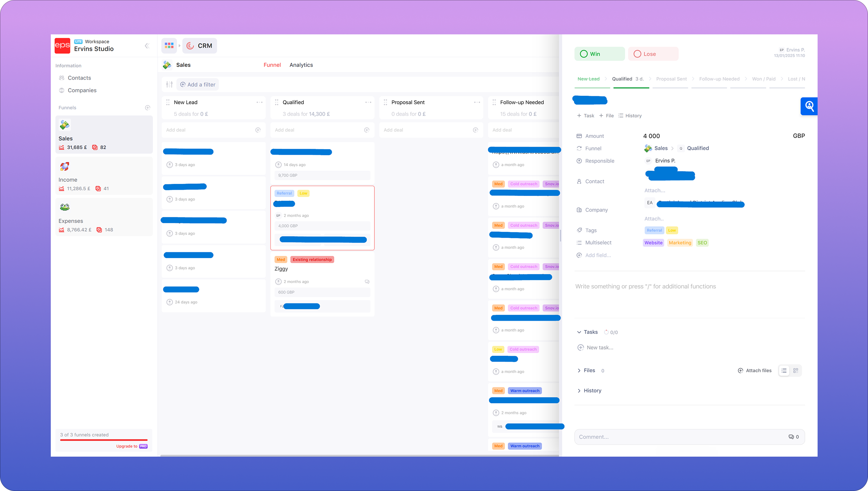Click the plus icon in Qualified Add deal

pos(367,130)
